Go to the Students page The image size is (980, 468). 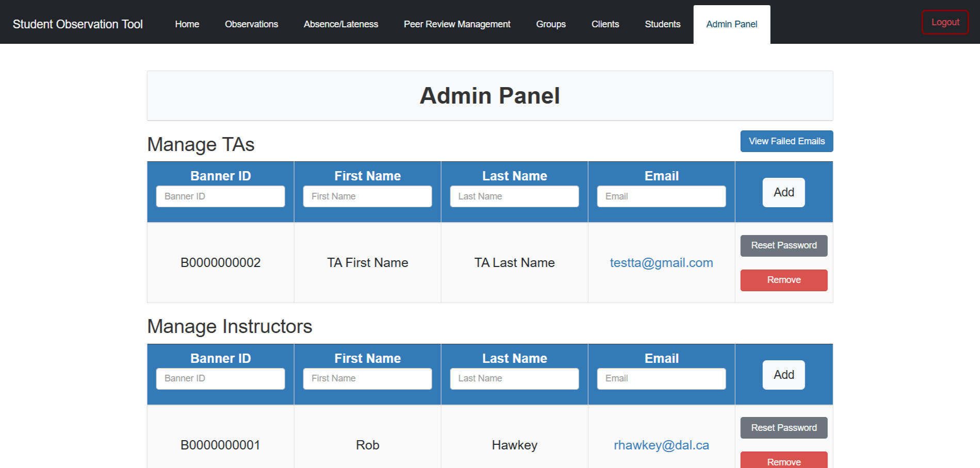point(662,24)
